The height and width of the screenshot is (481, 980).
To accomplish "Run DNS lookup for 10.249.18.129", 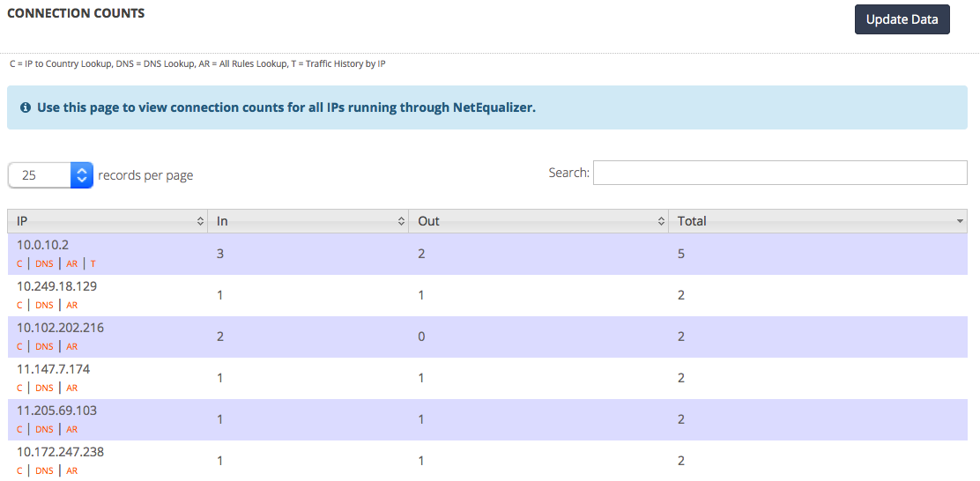I will pyautogui.click(x=44, y=306).
